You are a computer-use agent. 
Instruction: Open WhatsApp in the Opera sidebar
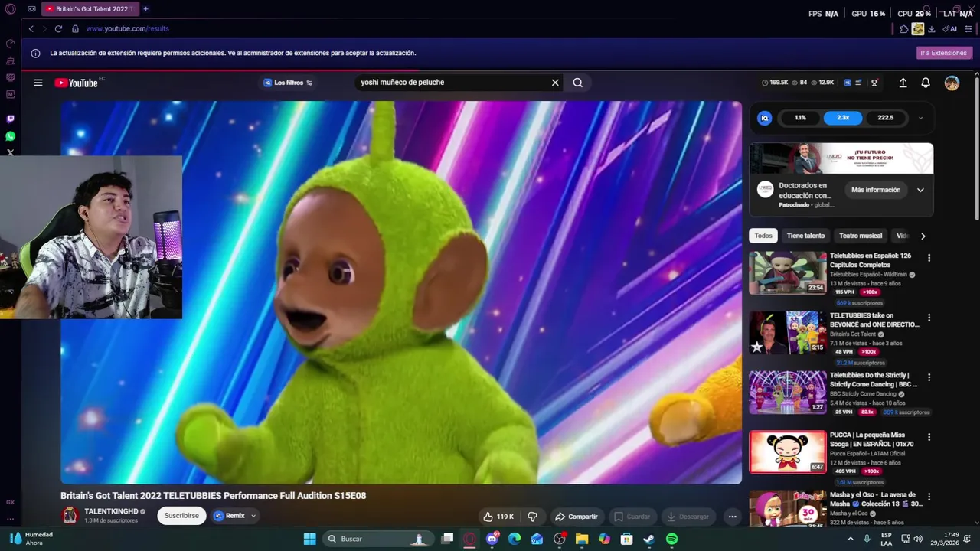point(11,136)
